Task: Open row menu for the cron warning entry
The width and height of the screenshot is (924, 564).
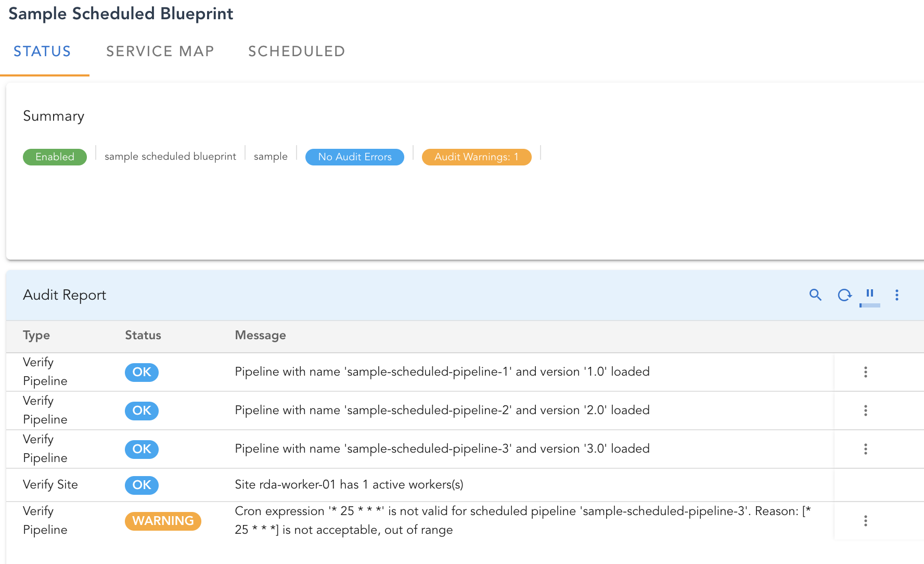Action: tap(865, 521)
